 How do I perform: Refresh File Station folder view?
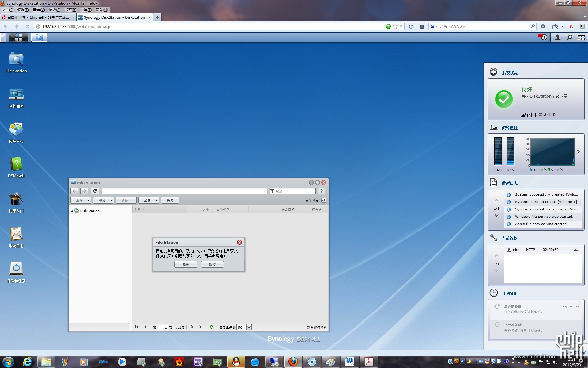pos(95,191)
